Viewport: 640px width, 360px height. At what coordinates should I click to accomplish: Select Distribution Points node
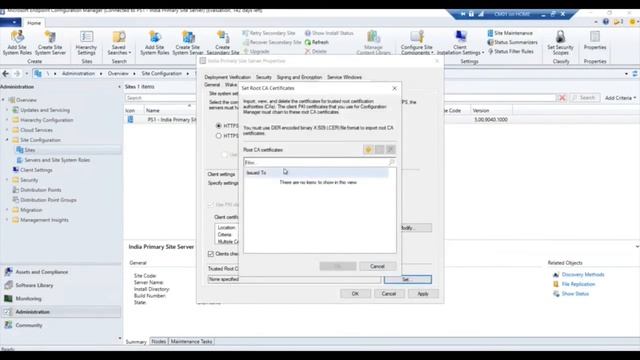[x=37, y=190]
